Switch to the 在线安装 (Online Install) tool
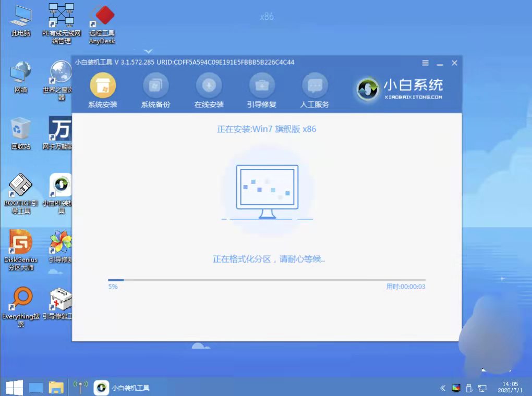The image size is (532, 396). pyautogui.click(x=209, y=90)
